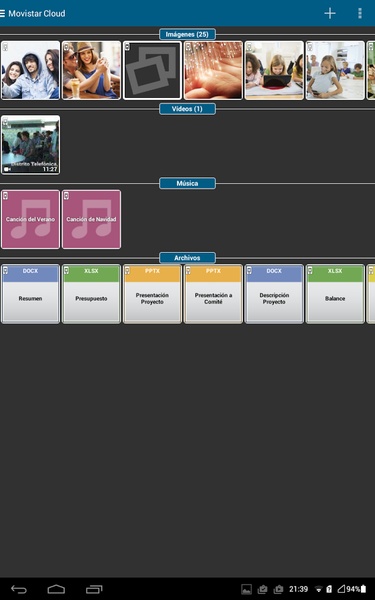Image resolution: width=375 pixels, height=600 pixels.
Task: Open the photo of girls lying with tablet
Action: pyautogui.click(x=274, y=70)
